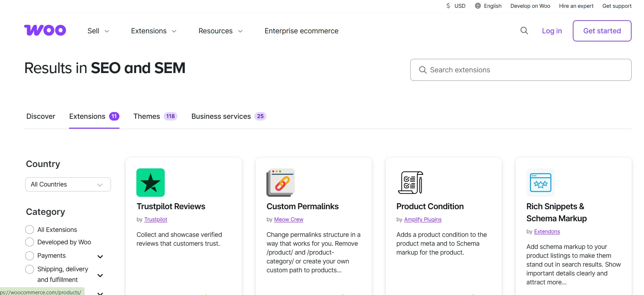Image resolution: width=644 pixels, height=295 pixels.
Task: Open the Get support link
Action: pyautogui.click(x=617, y=6)
